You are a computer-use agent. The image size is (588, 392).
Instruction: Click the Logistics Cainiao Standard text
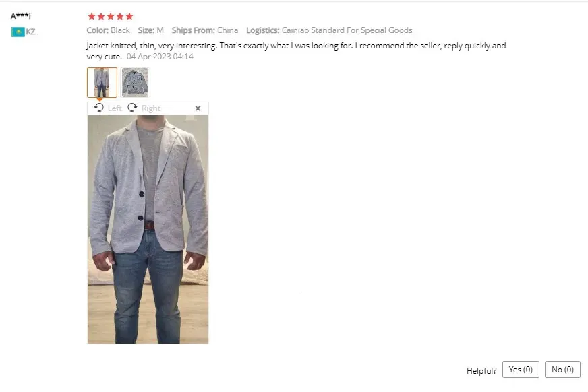point(329,30)
